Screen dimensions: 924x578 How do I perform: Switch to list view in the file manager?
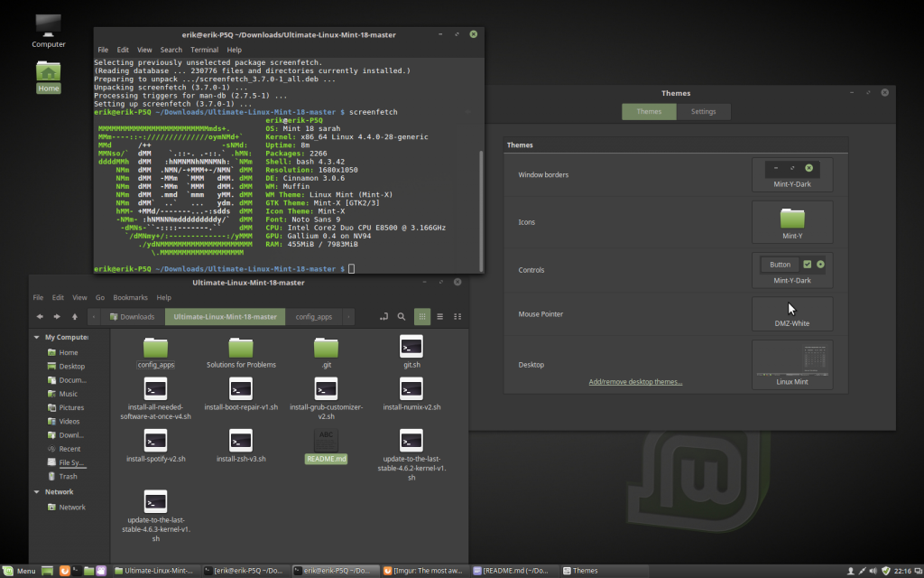(x=439, y=316)
